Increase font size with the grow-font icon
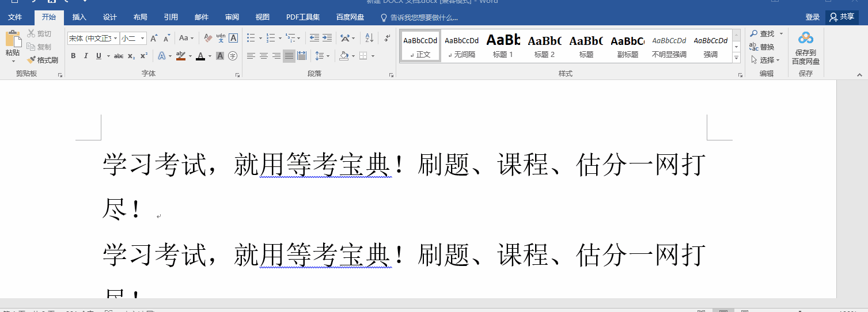868x312 pixels. [154, 39]
